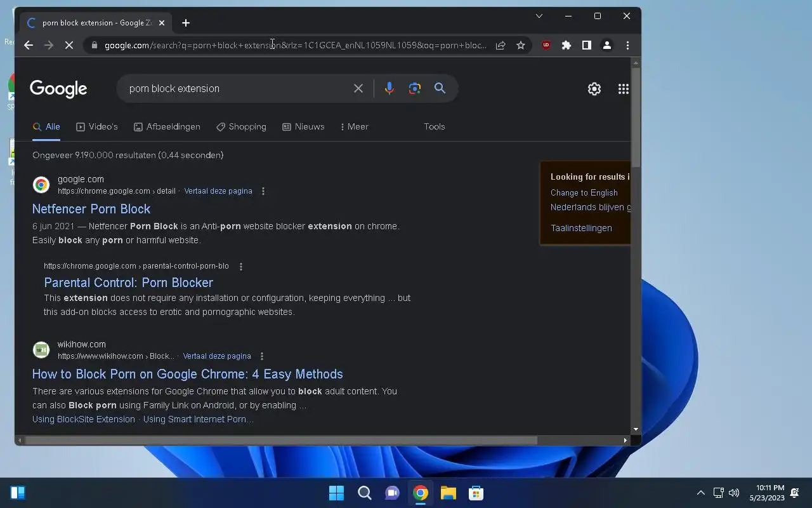Open the Chrome profile icon
812x508 pixels.
(607, 45)
